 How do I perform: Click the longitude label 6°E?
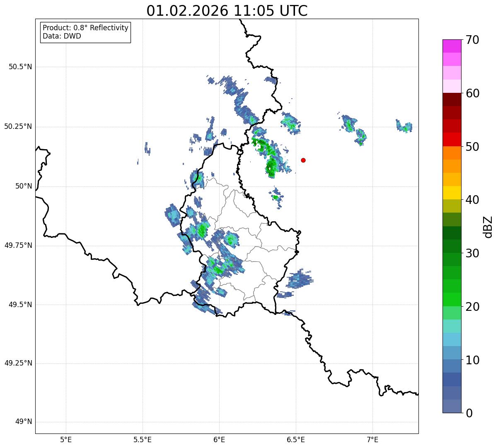coord(219,439)
